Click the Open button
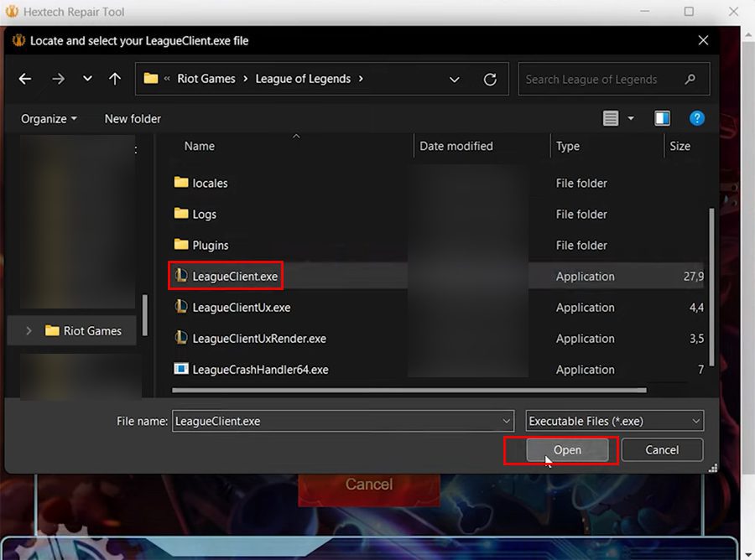This screenshot has height=560, width=755. [x=566, y=450]
